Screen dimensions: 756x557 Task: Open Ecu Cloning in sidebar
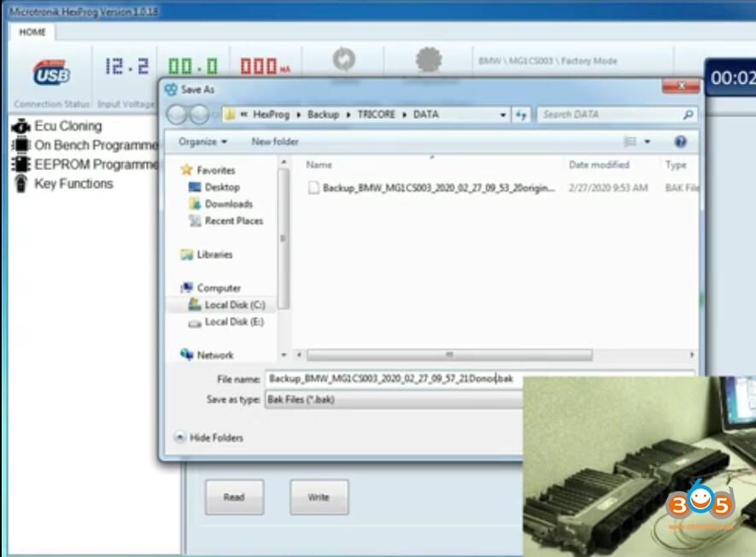[x=68, y=126]
